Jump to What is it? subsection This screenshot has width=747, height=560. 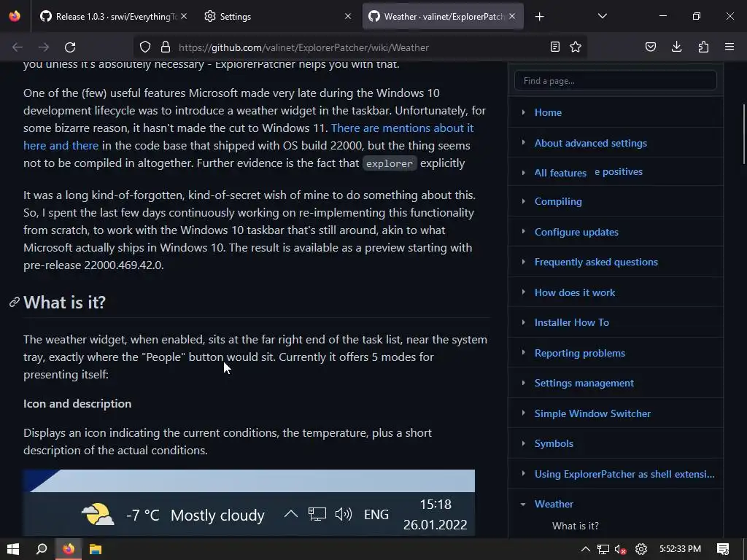(x=575, y=526)
